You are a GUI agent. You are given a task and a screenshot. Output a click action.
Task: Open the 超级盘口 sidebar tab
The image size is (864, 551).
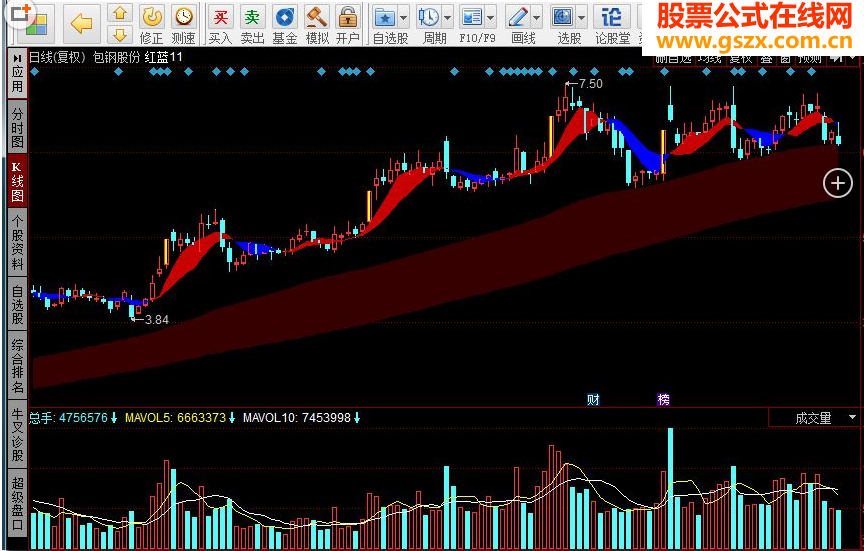click(x=17, y=504)
